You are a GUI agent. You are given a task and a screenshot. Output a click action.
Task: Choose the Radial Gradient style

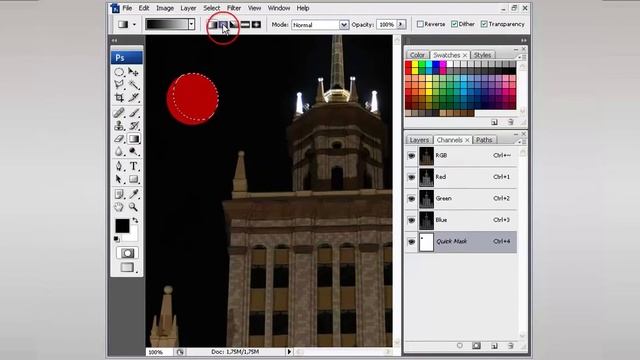(223, 24)
